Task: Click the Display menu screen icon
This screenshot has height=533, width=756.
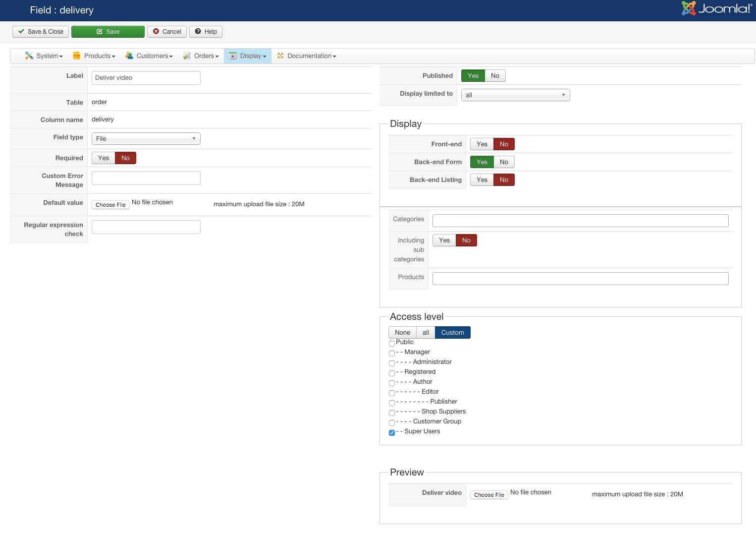Action: pyautogui.click(x=233, y=56)
